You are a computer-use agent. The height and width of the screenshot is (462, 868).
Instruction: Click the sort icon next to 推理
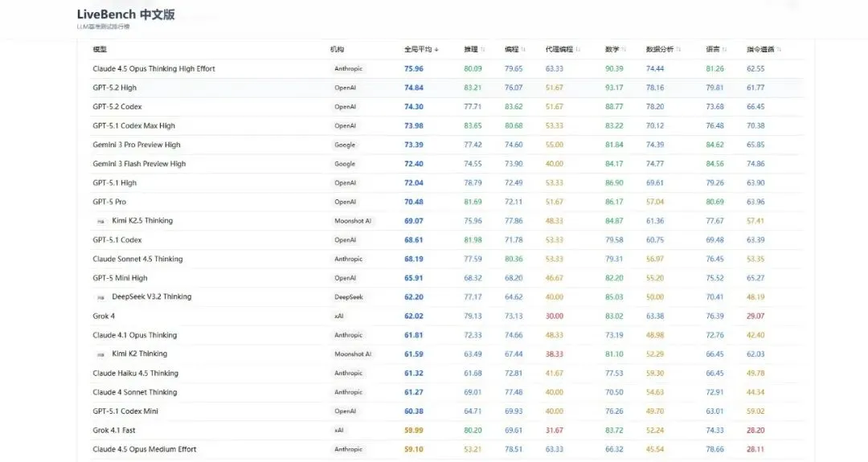(483, 50)
